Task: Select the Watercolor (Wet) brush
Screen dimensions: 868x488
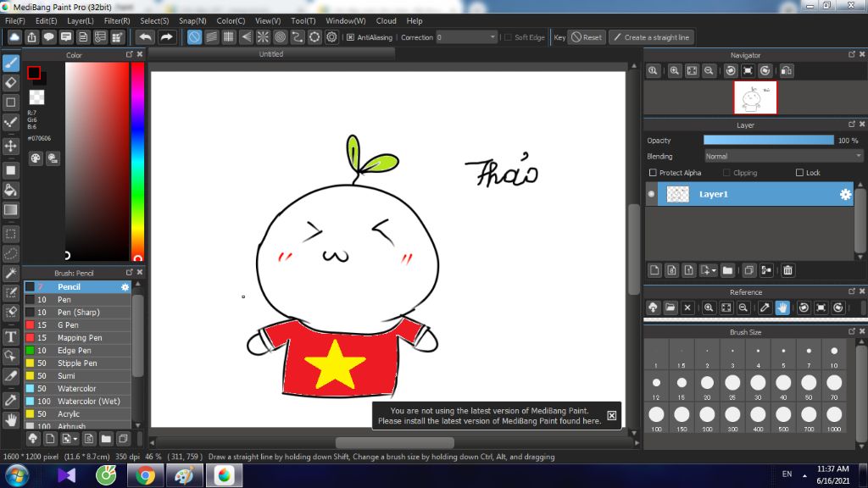Action: [77, 401]
